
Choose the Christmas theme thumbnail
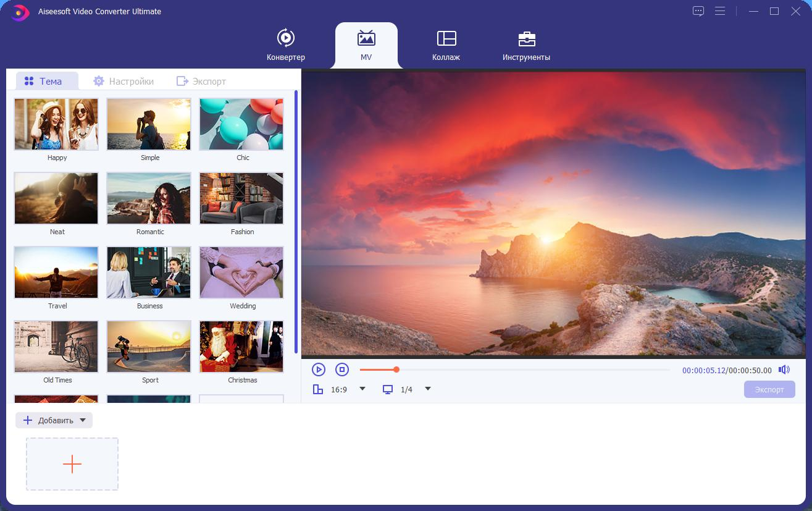(241, 347)
